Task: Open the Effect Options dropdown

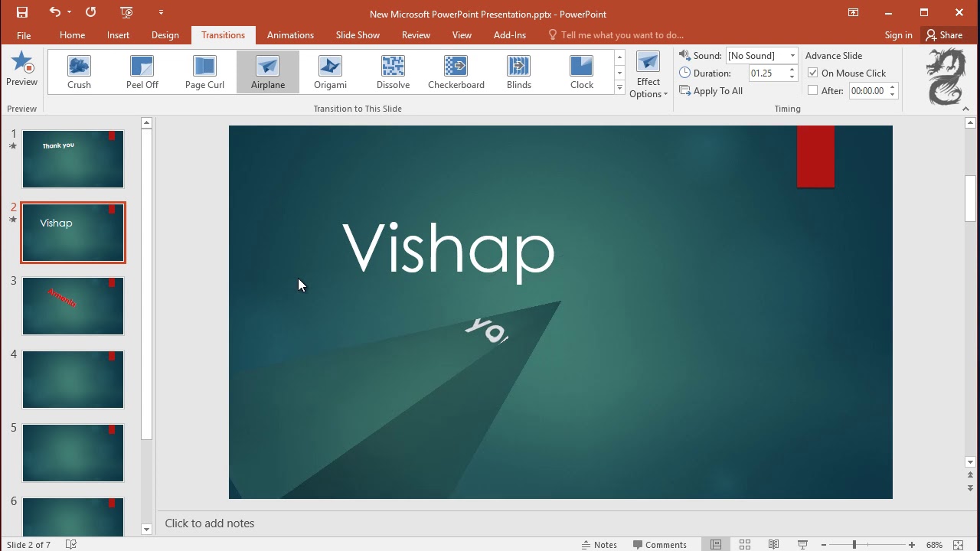Action: coord(648,75)
